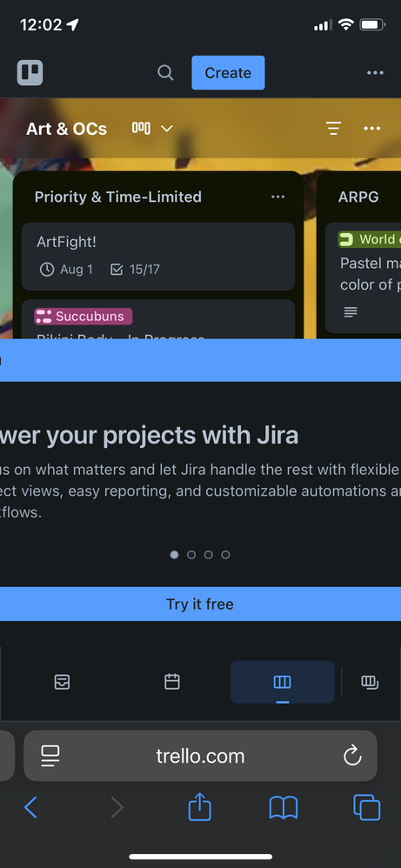Open Safari page settings reader icon
401x868 pixels.
50,756
